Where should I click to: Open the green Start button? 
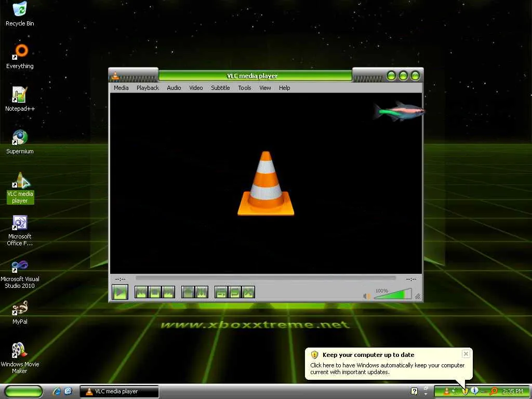click(24, 391)
